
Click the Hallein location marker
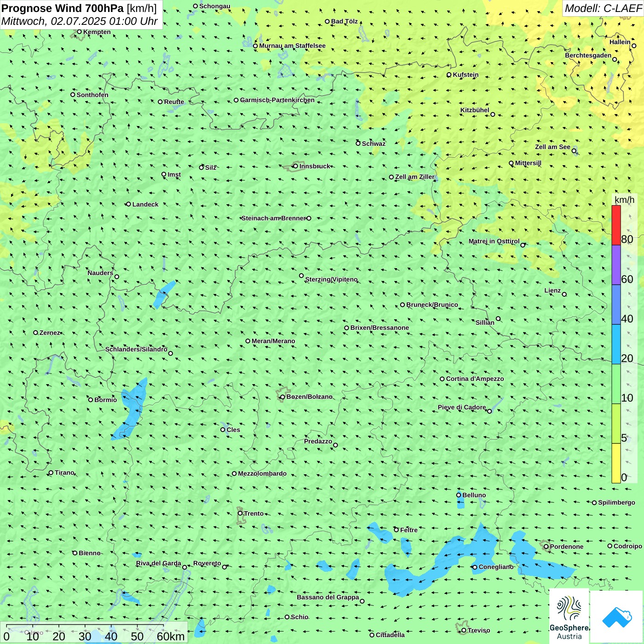coord(634,46)
